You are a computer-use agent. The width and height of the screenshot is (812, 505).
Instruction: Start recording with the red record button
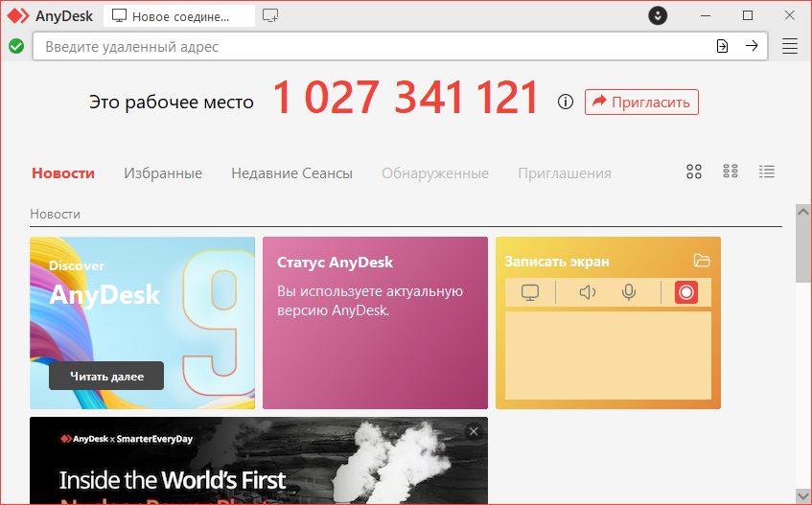[x=686, y=292]
